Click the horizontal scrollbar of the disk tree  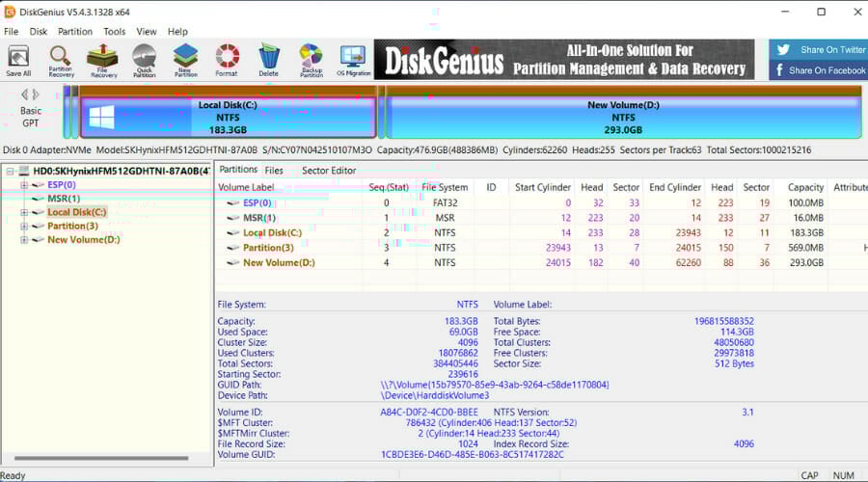(101, 458)
